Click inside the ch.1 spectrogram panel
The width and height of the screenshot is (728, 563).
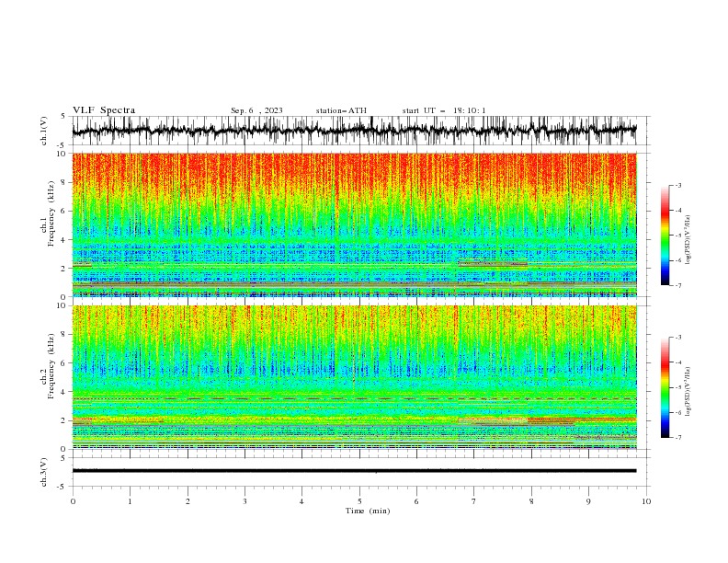click(354, 224)
